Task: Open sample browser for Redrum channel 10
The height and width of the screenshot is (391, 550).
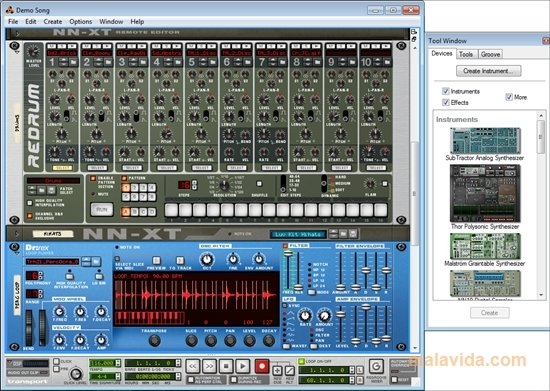Action: [387, 62]
